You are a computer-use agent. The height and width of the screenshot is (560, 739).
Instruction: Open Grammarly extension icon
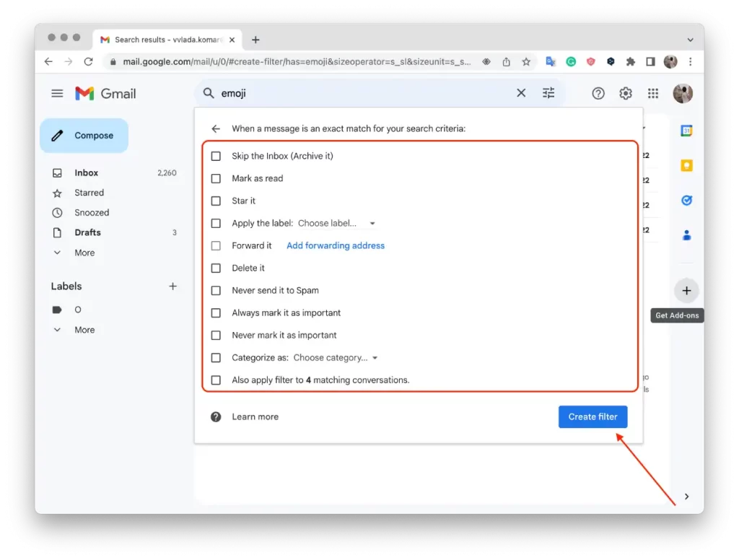571,62
